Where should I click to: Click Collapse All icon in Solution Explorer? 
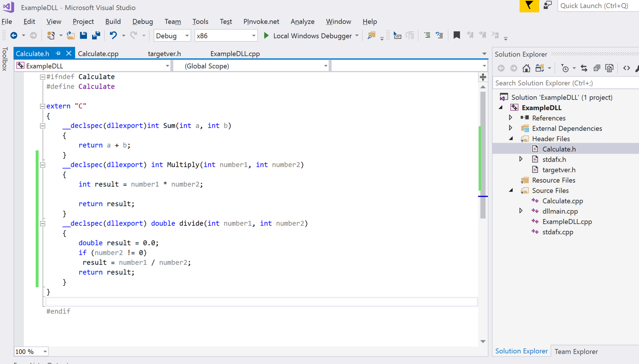click(x=596, y=68)
